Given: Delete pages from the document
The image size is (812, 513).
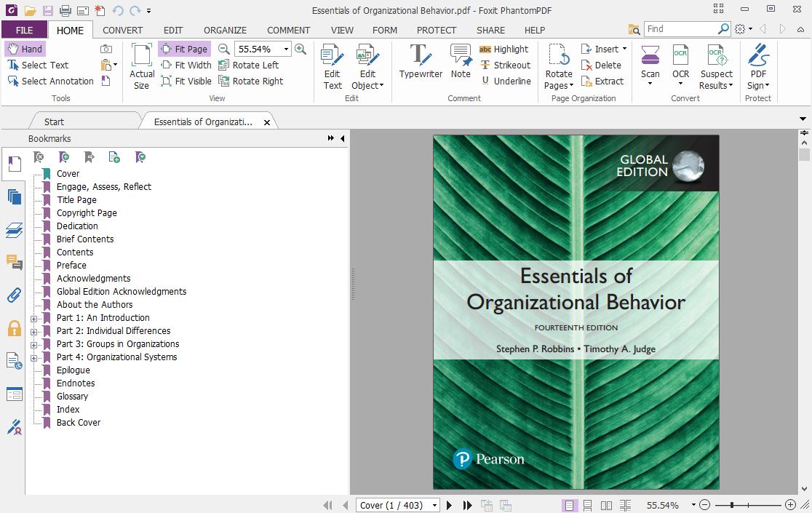Looking at the screenshot, I should tap(601, 65).
